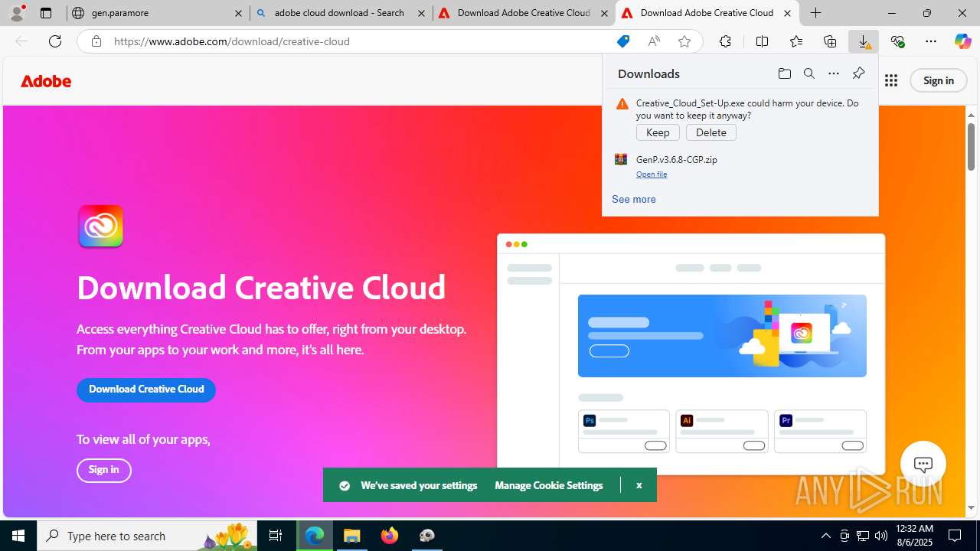Click the Creative Cloud app logo
This screenshot has width=980, height=551.
tap(100, 227)
